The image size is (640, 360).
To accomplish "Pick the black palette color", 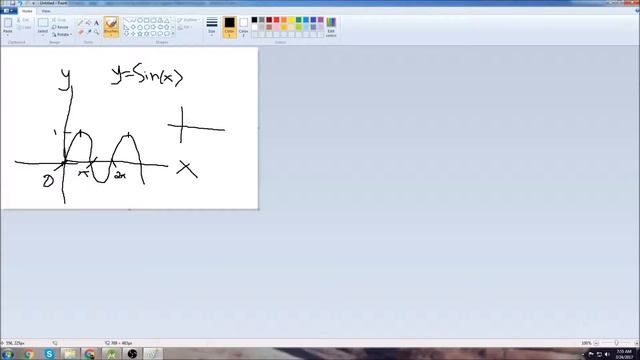I will (254, 20).
